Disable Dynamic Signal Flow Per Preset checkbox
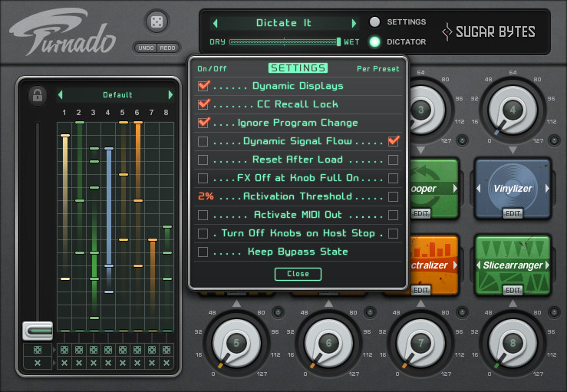The height and width of the screenshot is (392, 567). click(x=394, y=140)
